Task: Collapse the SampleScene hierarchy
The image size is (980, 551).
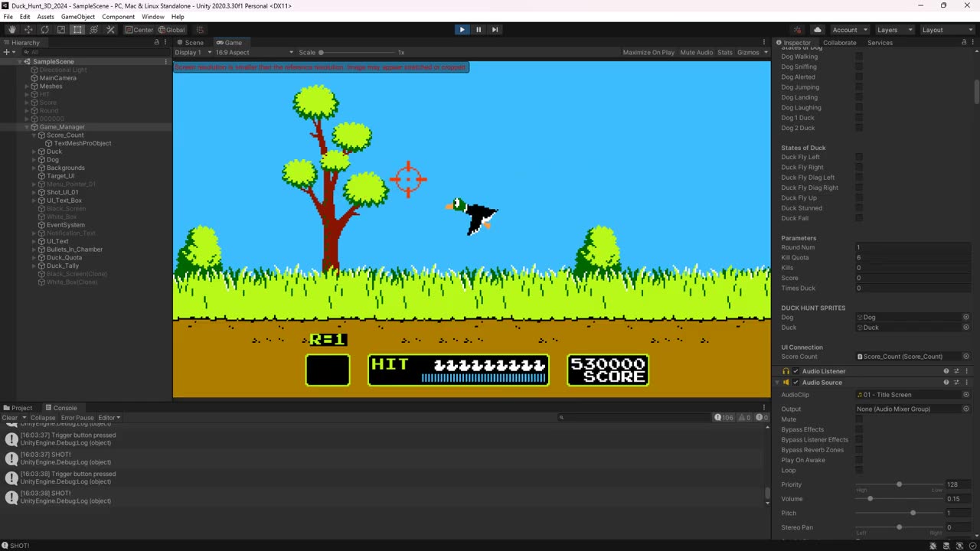Action: [20, 61]
